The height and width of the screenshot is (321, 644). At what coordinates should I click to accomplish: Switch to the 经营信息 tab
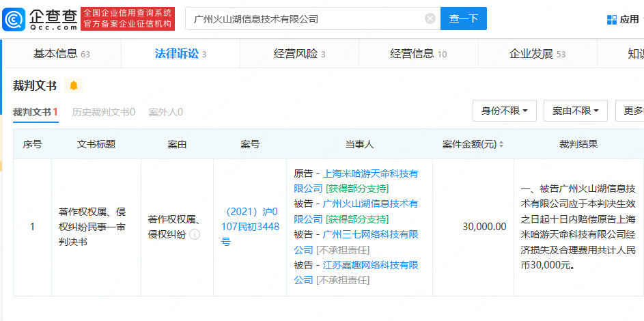[419, 54]
